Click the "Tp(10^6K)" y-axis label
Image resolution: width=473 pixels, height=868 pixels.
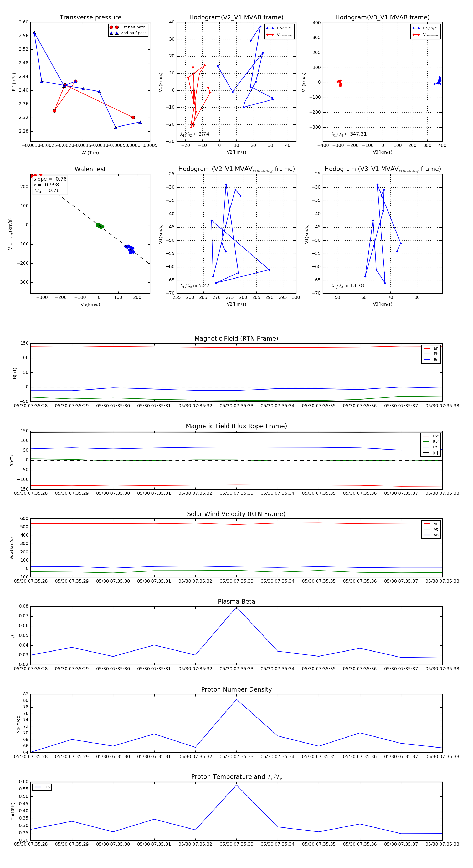tap(13, 811)
